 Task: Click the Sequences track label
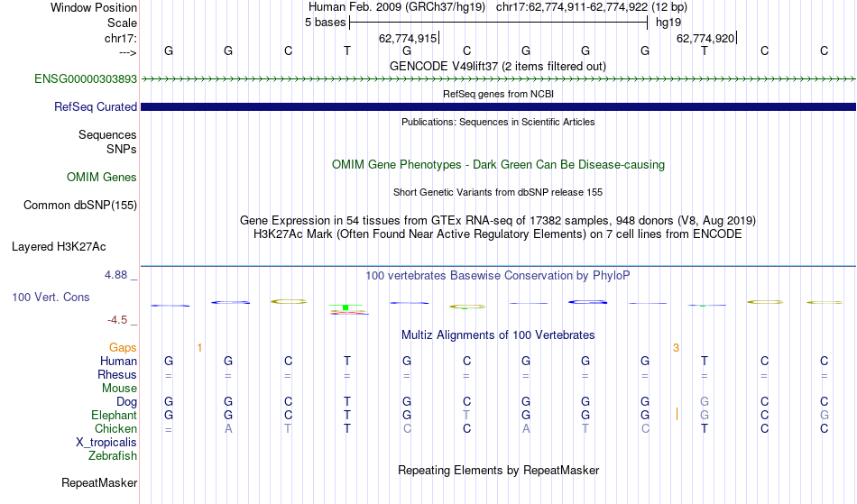107,135
